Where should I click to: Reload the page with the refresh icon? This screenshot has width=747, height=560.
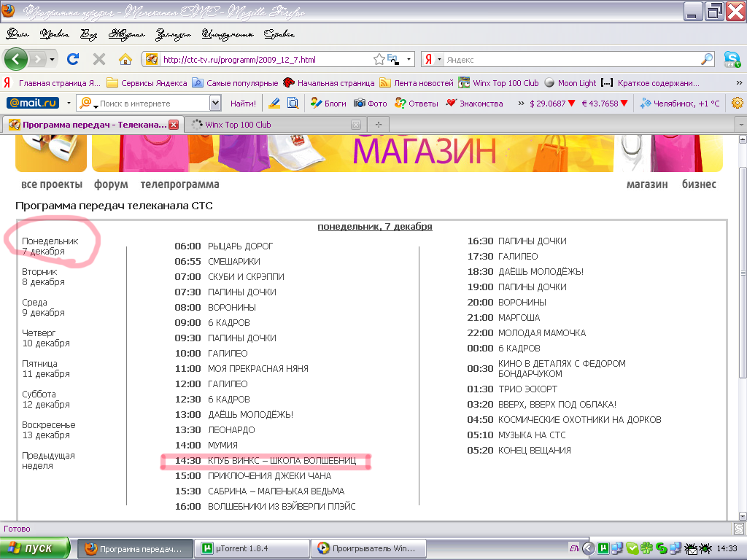click(73, 59)
